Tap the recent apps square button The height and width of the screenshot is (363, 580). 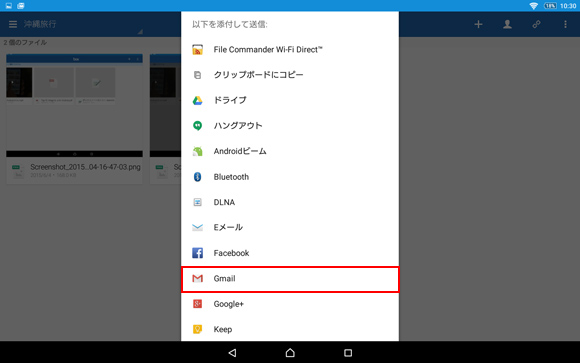348,353
